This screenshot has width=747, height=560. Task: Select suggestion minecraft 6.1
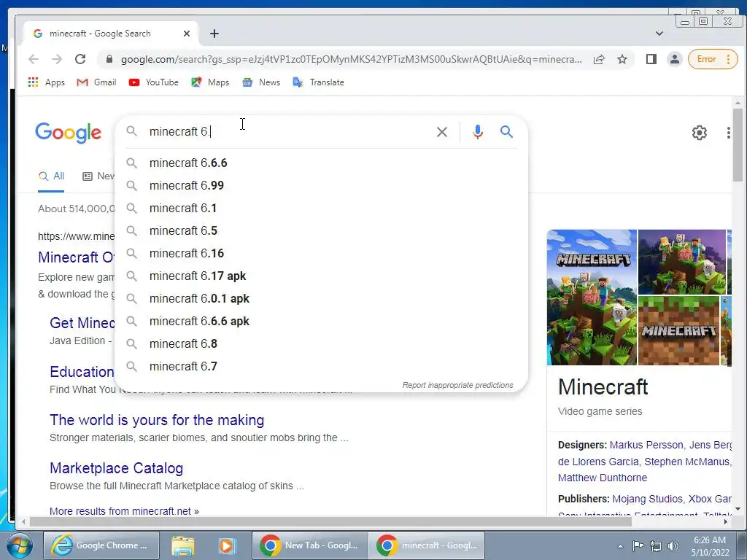(x=322, y=208)
